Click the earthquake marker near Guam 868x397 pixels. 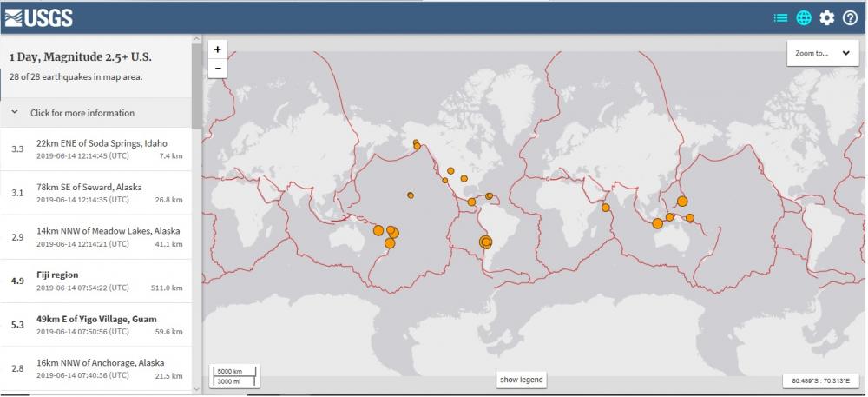click(682, 201)
